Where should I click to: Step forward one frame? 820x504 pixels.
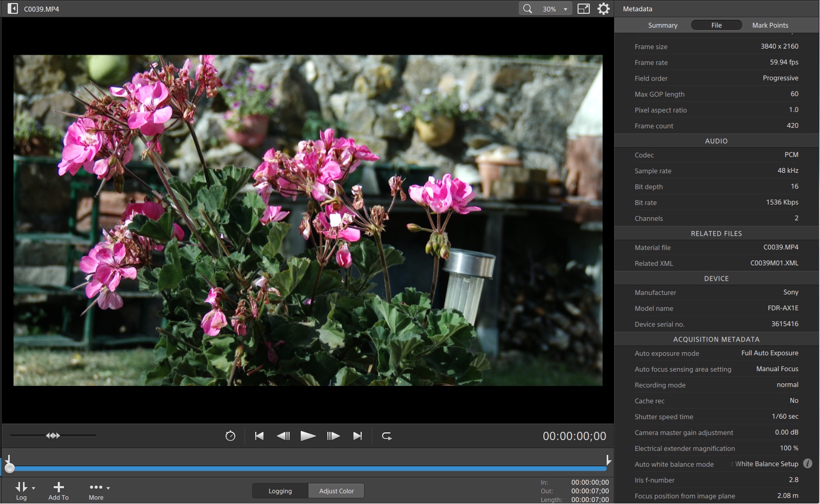333,436
